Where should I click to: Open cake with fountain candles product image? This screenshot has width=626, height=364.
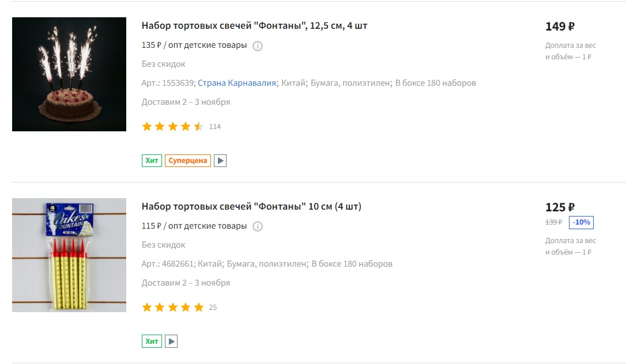click(x=69, y=74)
